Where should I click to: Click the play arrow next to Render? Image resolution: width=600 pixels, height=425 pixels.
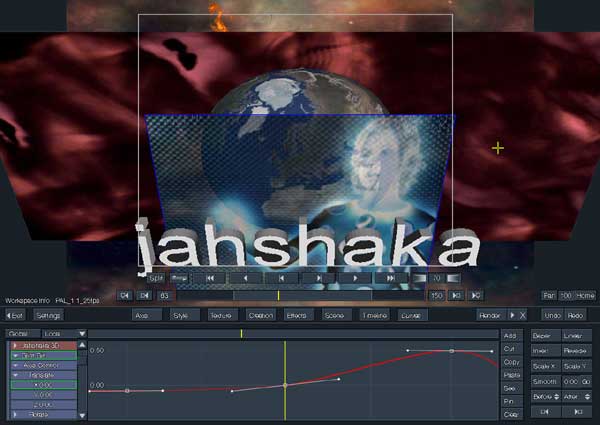[512, 315]
